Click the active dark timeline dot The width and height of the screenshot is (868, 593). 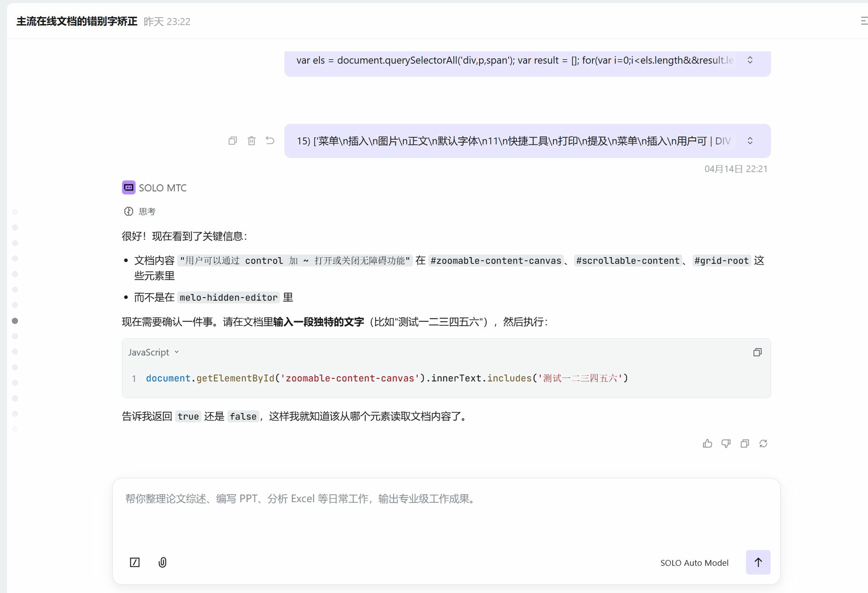tap(15, 321)
